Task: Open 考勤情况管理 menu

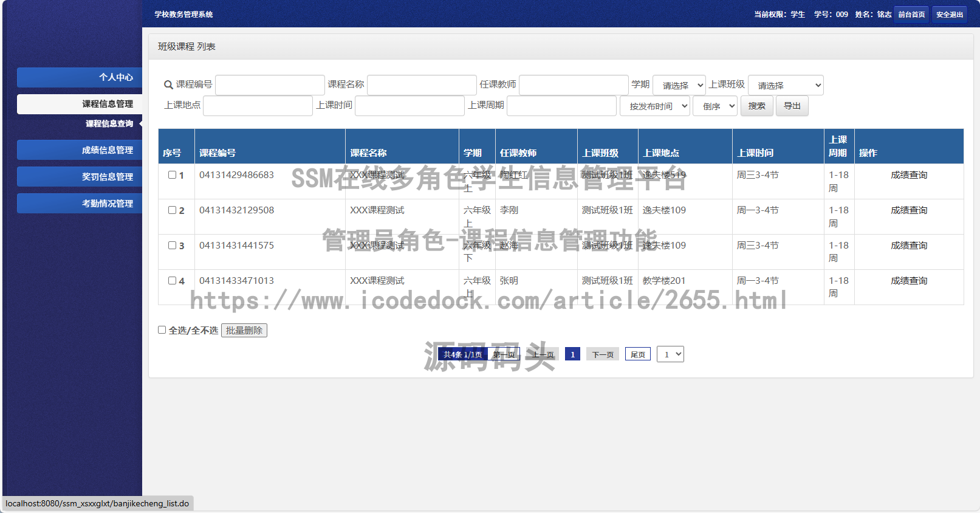Action: 80,204
